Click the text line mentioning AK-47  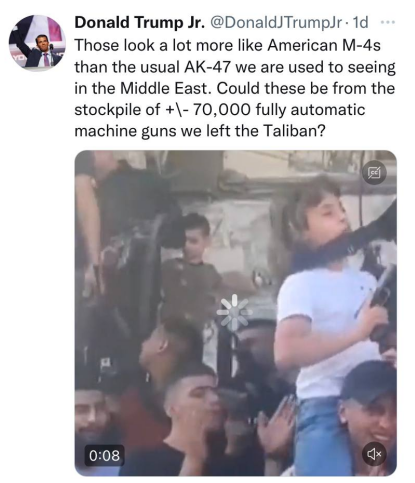pyautogui.click(x=235, y=67)
